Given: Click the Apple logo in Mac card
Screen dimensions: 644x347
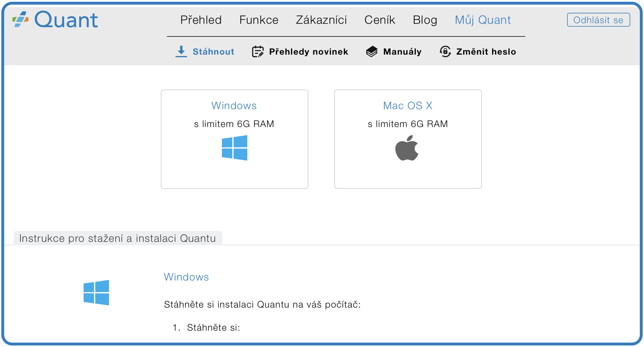Looking at the screenshot, I should point(407,148).
